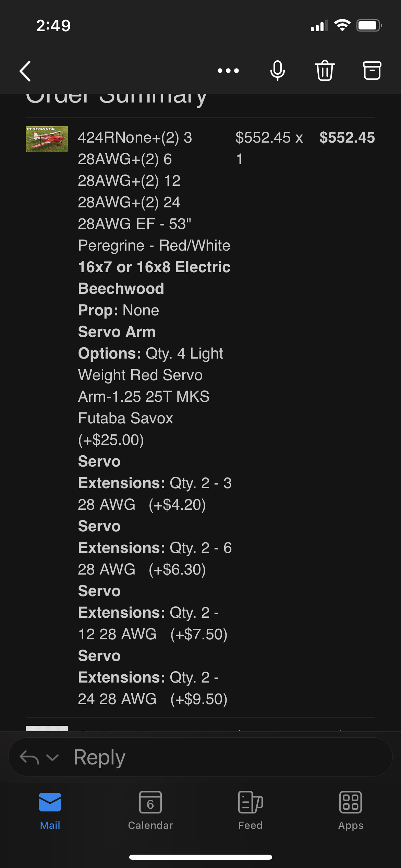Tap the bold $552.45 item total
Screen dimensions: 401x868
(347, 137)
